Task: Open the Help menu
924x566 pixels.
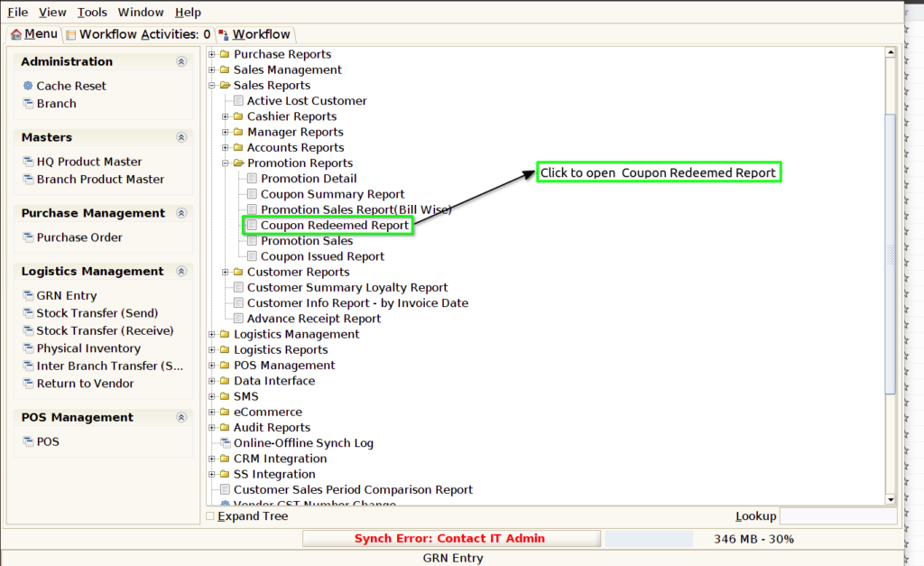Action: (188, 12)
